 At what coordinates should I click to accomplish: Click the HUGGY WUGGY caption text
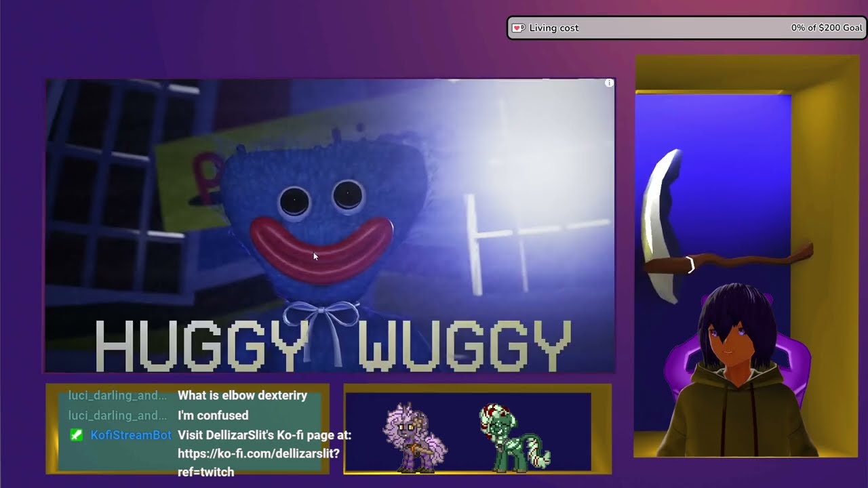click(332, 346)
